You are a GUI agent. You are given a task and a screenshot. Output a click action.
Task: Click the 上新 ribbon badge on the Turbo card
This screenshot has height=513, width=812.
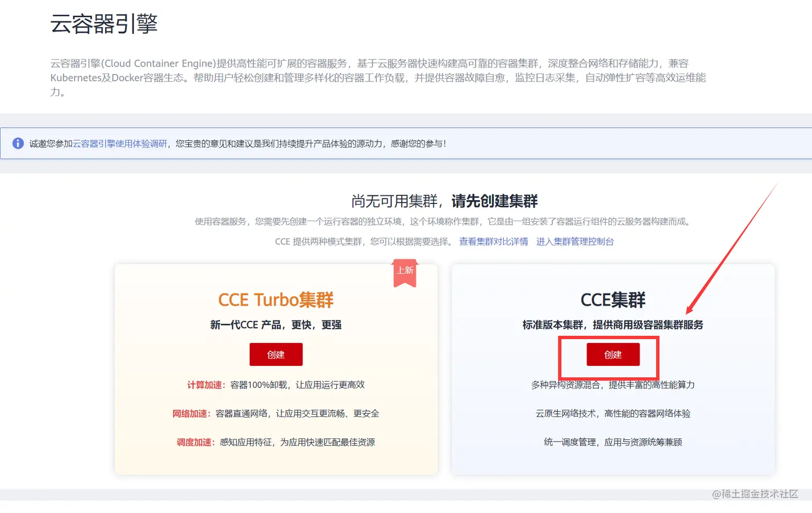tap(405, 272)
